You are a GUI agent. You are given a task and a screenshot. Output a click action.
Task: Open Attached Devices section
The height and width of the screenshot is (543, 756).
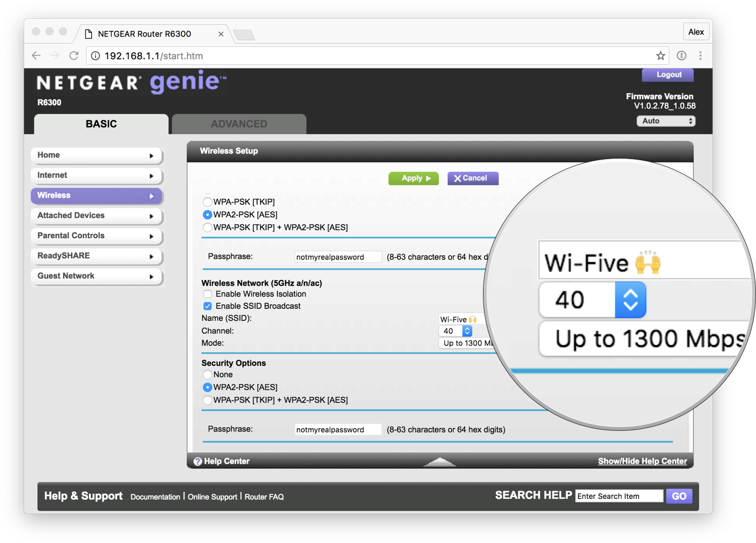(97, 216)
